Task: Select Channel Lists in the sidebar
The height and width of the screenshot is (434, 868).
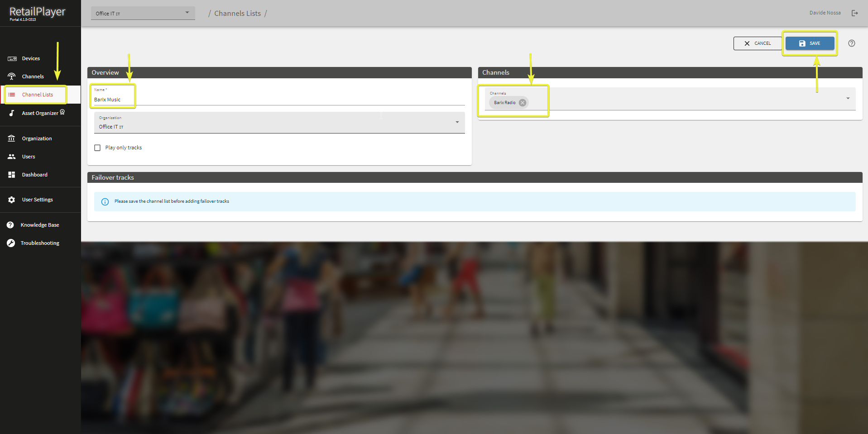Action: click(37, 95)
